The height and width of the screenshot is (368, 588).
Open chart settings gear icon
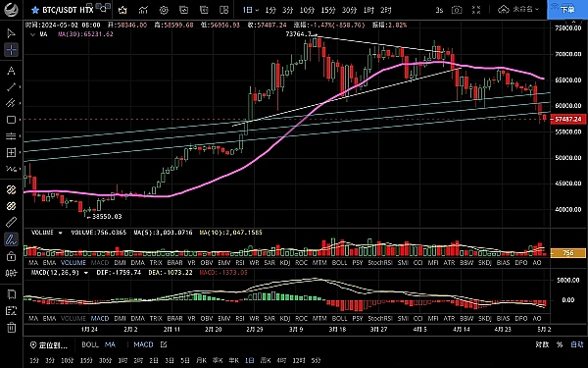[x=164, y=10]
